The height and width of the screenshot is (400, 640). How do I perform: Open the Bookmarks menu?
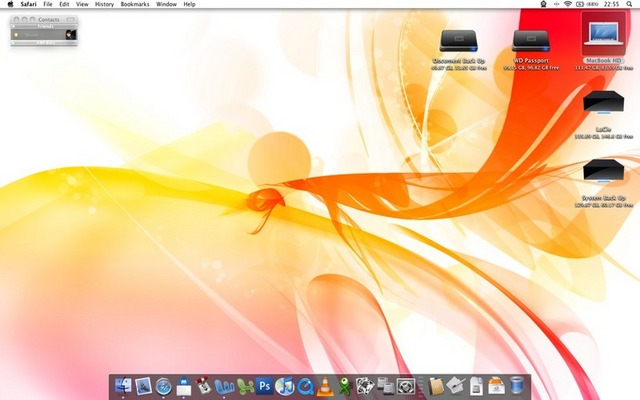(135, 4)
